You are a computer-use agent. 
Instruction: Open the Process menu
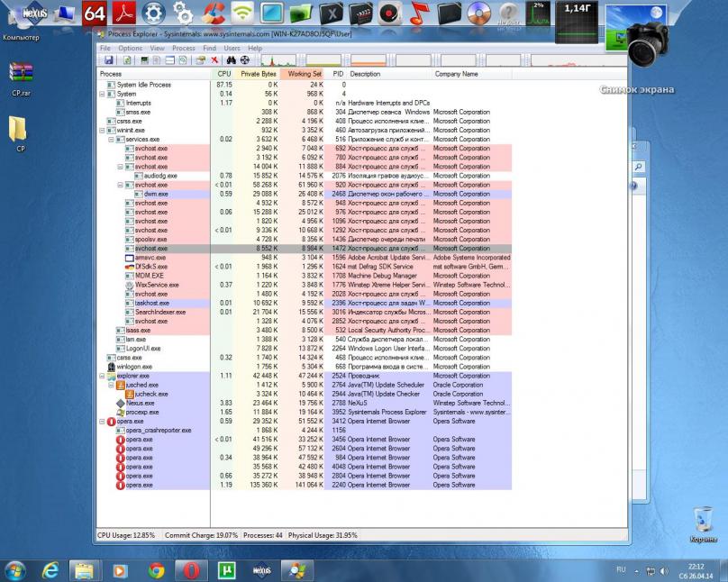tap(184, 48)
